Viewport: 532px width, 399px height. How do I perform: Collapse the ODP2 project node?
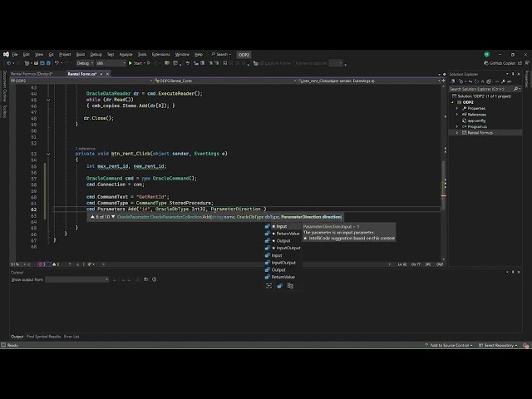[x=452, y=102]
